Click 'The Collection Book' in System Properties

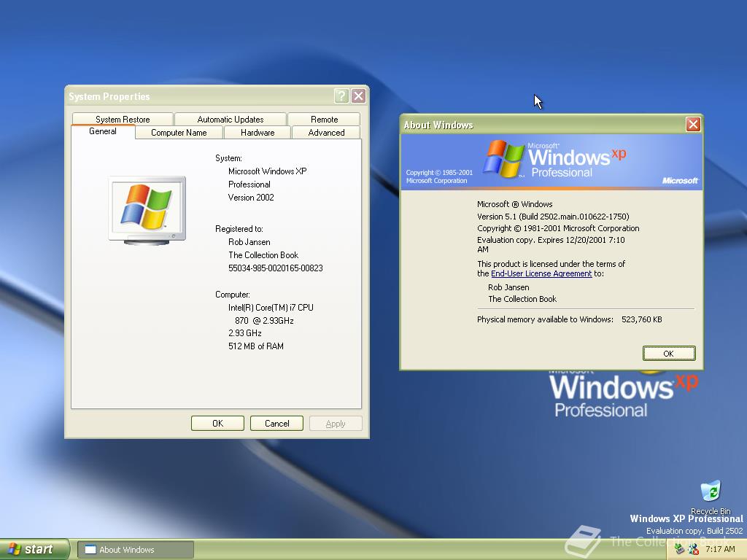pos(263,254)
